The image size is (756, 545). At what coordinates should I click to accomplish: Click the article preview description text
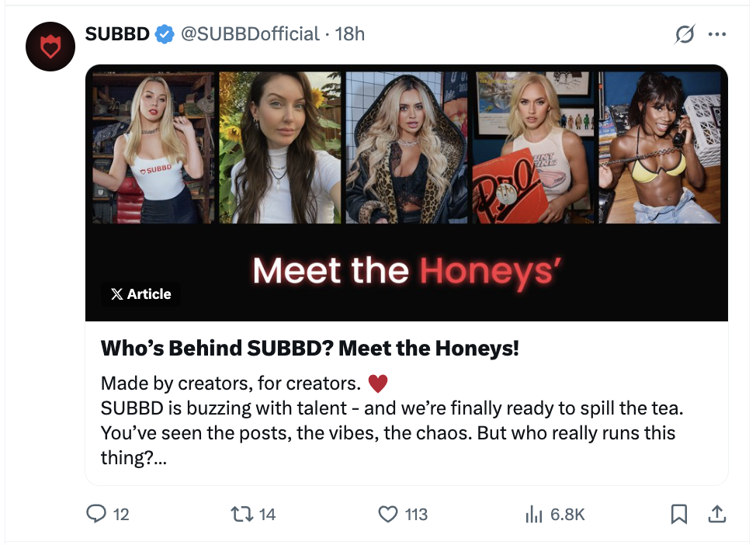pos(387,420)
